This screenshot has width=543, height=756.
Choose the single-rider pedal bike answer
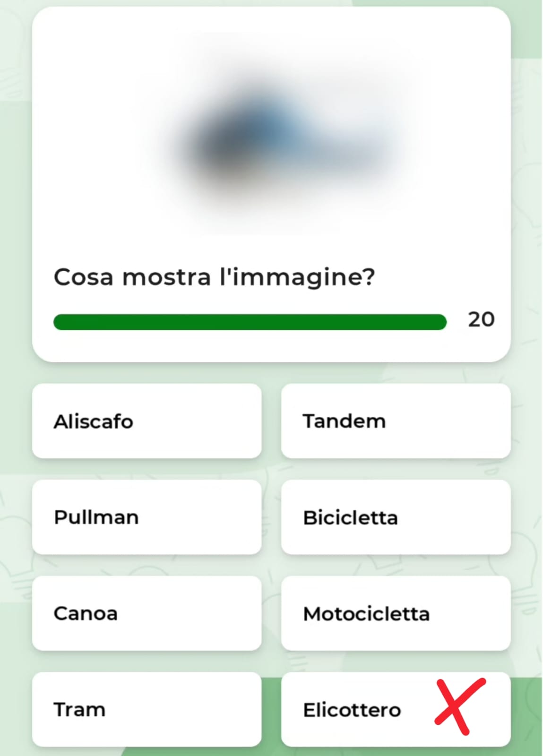pyautogui.click(x=396, y=517)
